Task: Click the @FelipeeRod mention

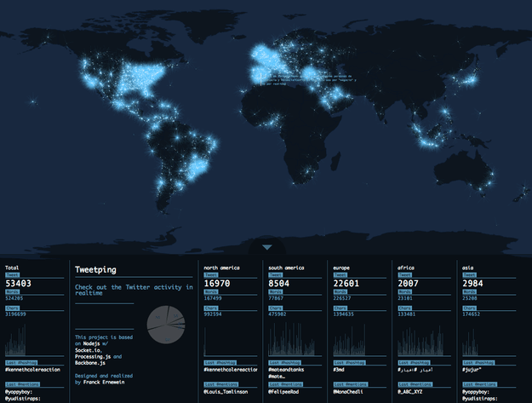Action: [x=283, y=391]
